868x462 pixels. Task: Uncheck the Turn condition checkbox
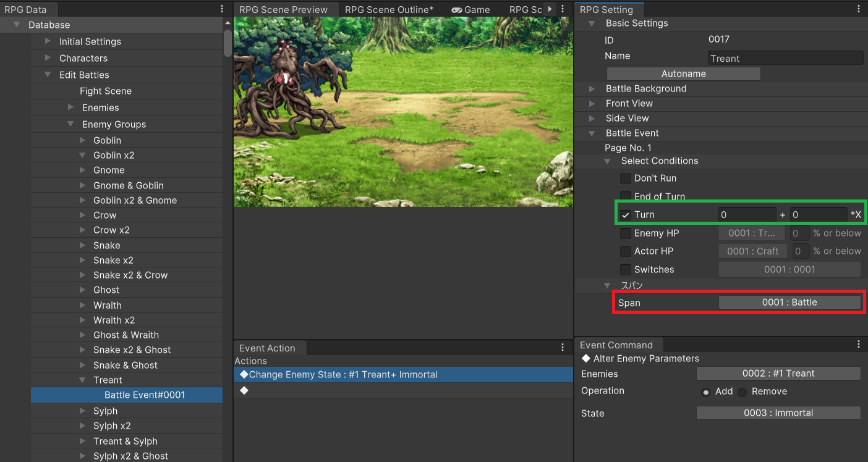click(x=626, y=215)
